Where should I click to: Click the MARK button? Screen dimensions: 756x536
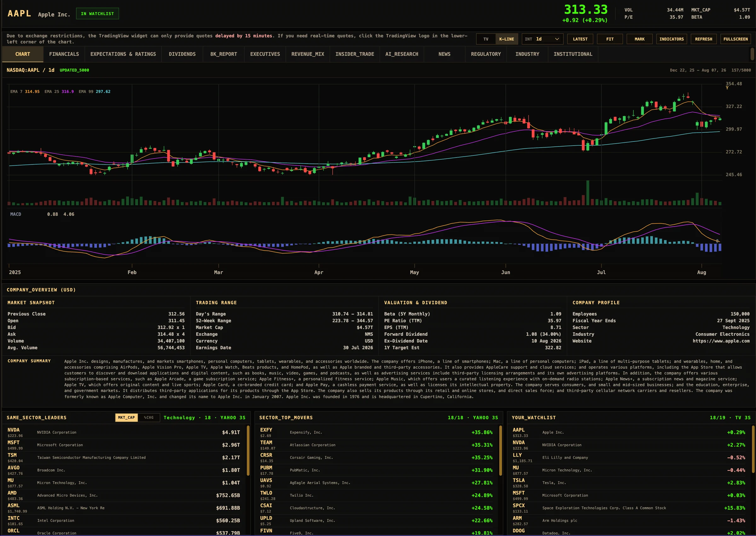(x=639, y=39)
